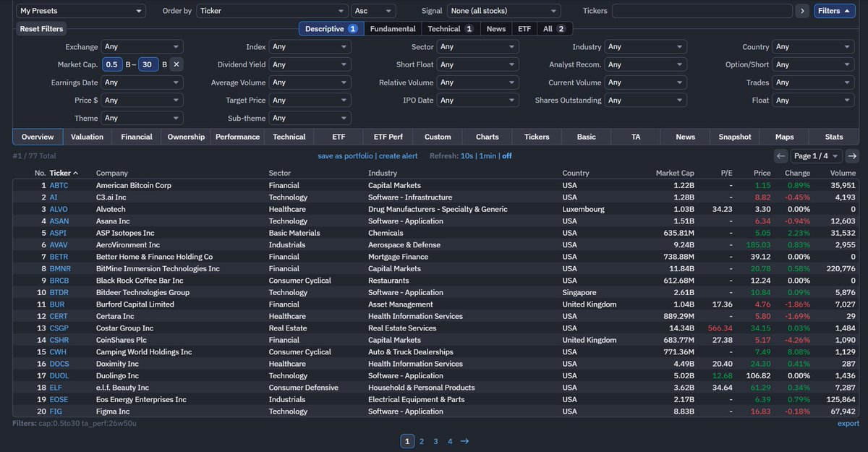868x452 pixels.
Task: Click the create alert link
Action: click(398, 156)
